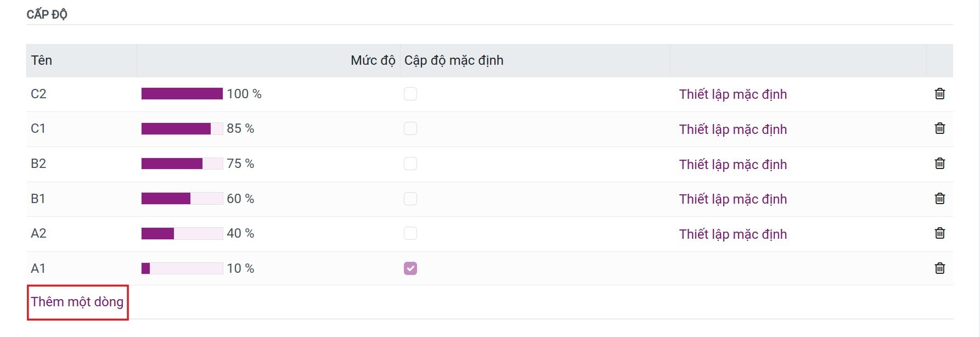Select the B2 level name cell
The width and height of the screenshot is (980, 337).
(38, 164)
